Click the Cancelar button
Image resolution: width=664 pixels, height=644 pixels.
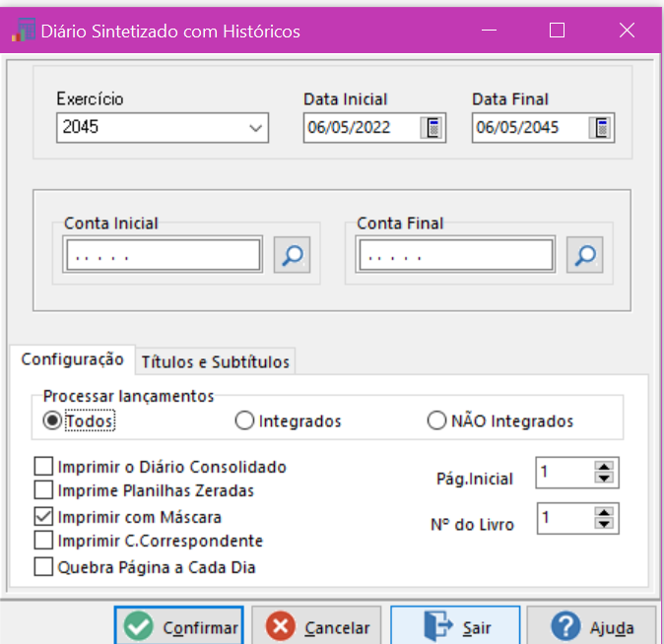pos(317,626)
